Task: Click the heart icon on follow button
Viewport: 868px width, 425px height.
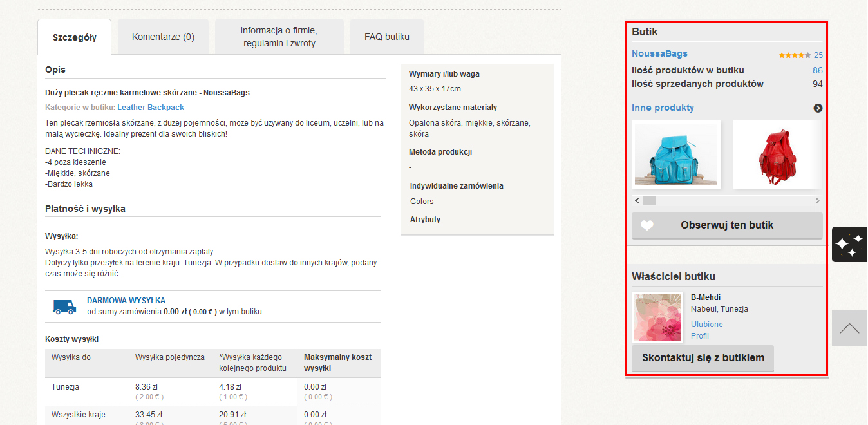Action: point(647,225)
